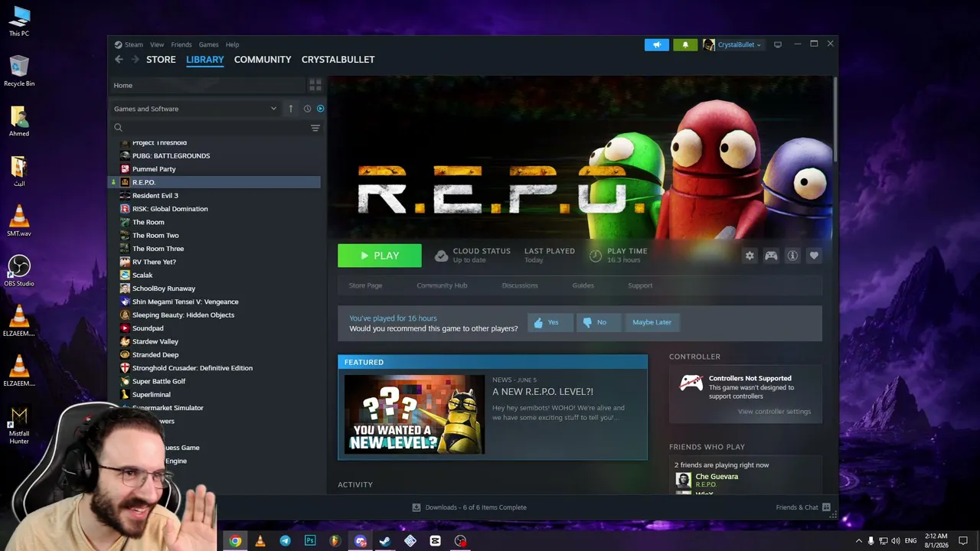Screen dimensions: 980x551
Task: Open the Support link
Action: click(x=640, y=285)
